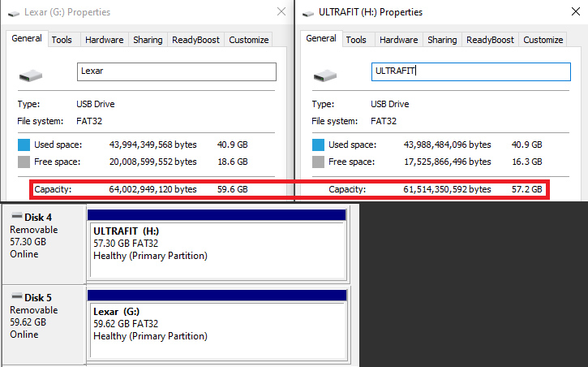Click '57.30 GB FAT32' in ULTRAFIT partition
The height and width of the screenshot is (367, 588).
point(126,244)
